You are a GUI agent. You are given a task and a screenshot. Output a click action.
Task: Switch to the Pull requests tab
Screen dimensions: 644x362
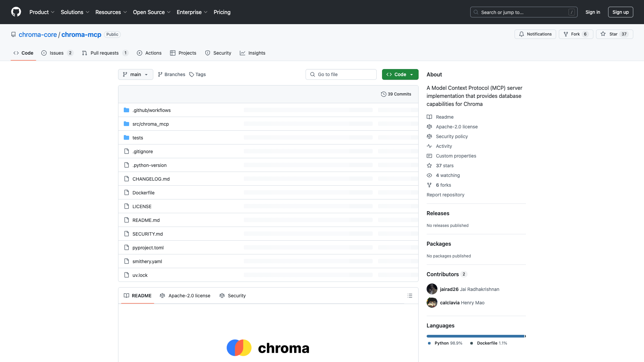(x=104, y=53)
